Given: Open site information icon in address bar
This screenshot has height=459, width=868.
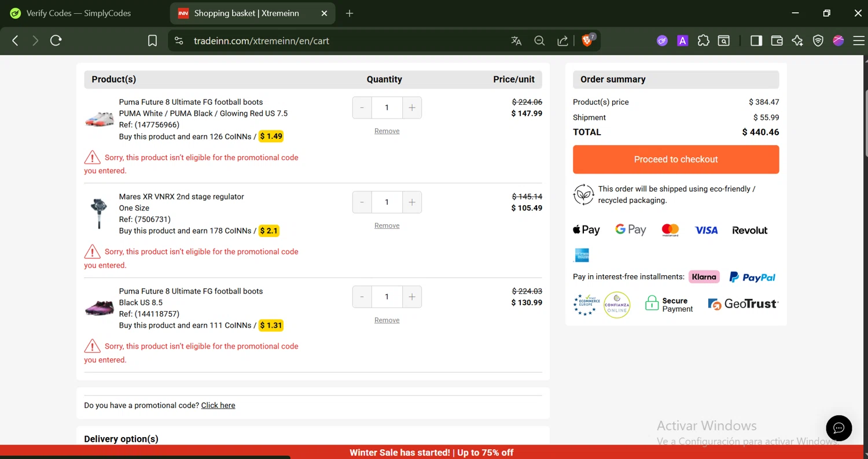Looking at the screenshot, I should [179, 41].
